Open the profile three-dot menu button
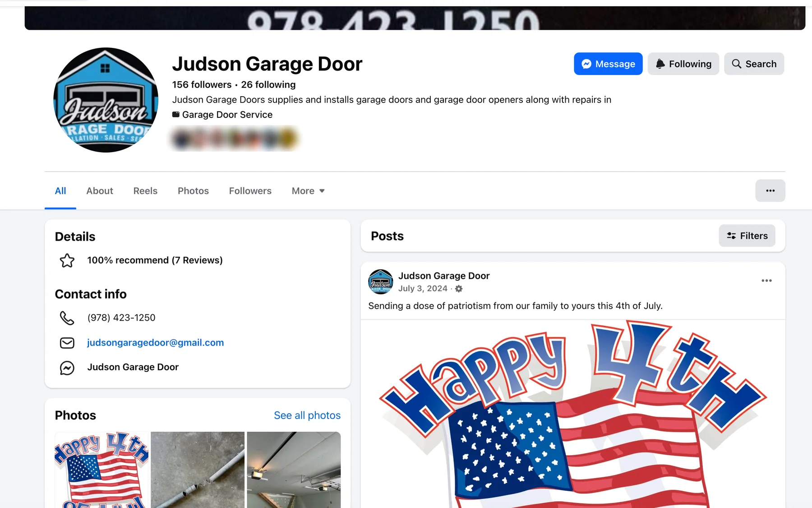 [x=770, y=191]
